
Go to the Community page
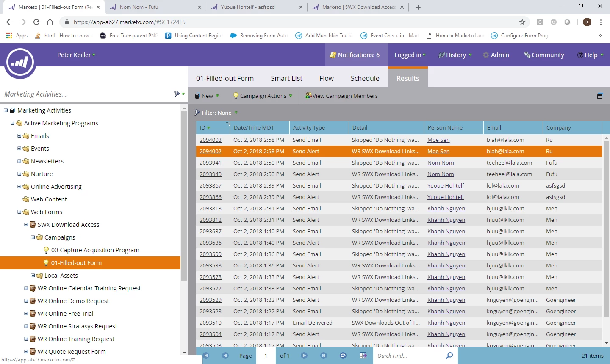coord(544,55)
